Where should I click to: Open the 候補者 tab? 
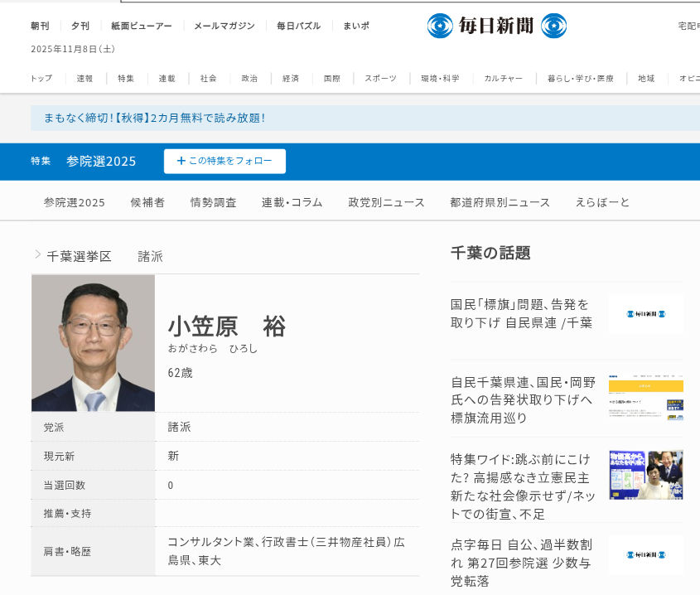coord(147,202)
